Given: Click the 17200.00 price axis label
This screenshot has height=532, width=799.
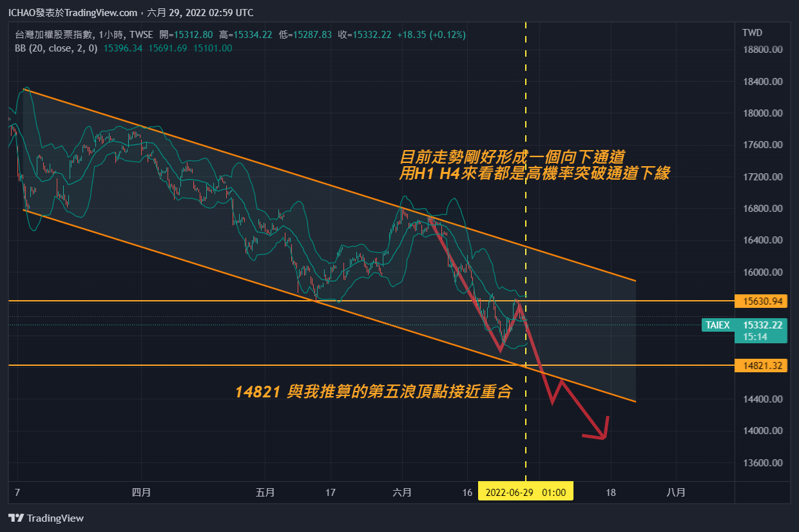Looking at the screenshot, I should 762,177.
